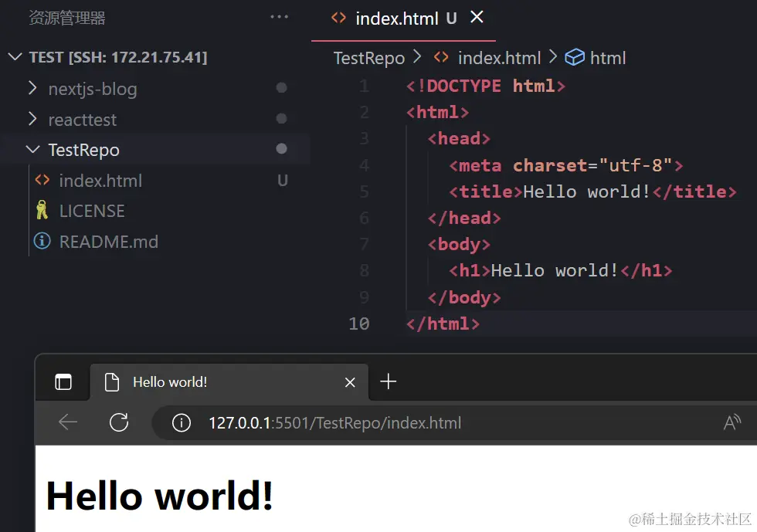Collapse the TestRepo folder chevron
The height and width of the screenshot is (532, 757).
(x=32, y=149)
